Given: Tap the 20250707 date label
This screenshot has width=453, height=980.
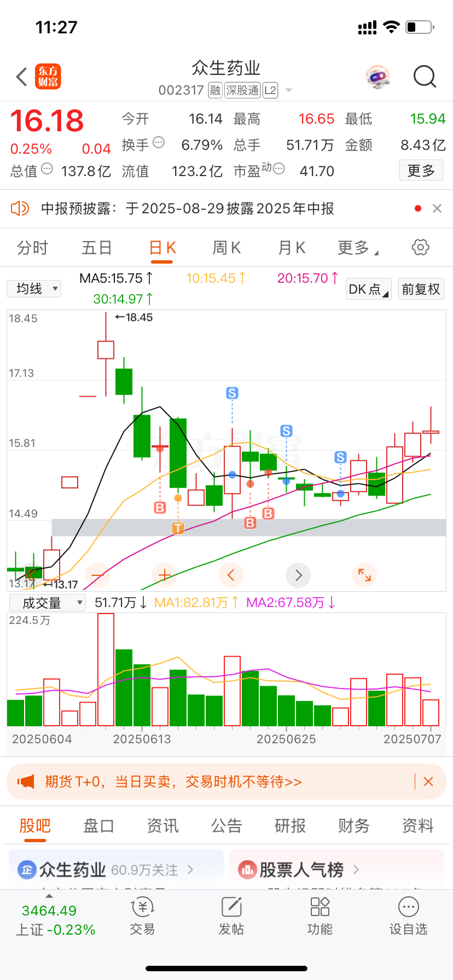Looking at the screenshot, I should 413,739.
